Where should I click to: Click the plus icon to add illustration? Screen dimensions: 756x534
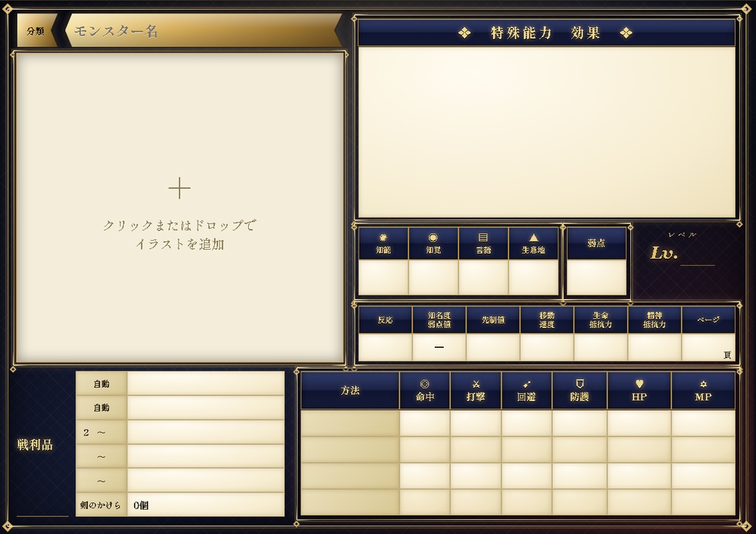coord(179,188)
